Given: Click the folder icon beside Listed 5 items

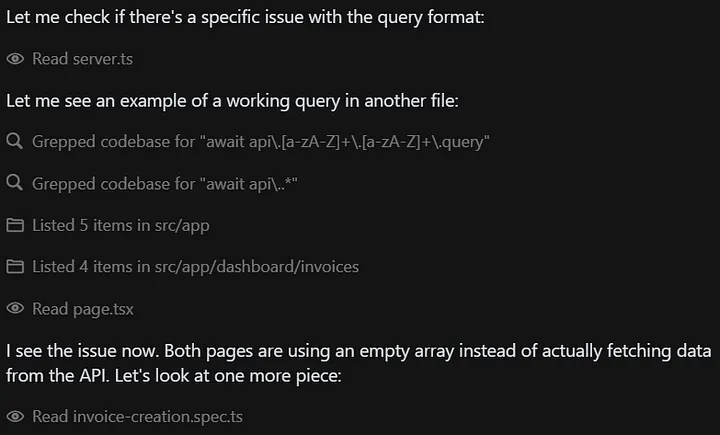Looking at the screenshot, I should click(x=15, y=226).
